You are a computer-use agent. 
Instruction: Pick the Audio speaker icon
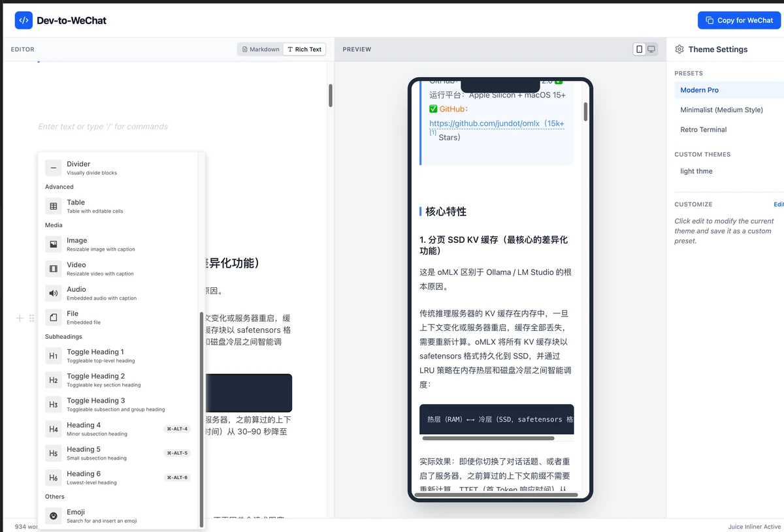pos(54,293)
